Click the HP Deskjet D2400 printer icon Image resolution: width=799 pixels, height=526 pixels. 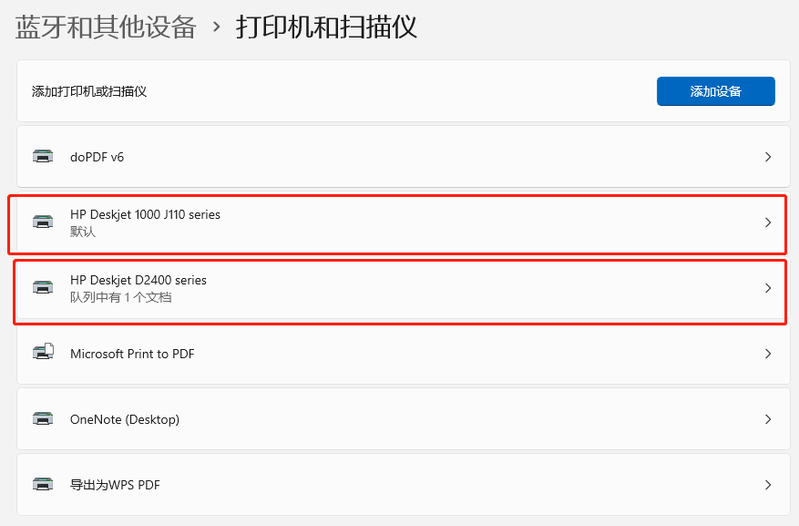(43, 288)
